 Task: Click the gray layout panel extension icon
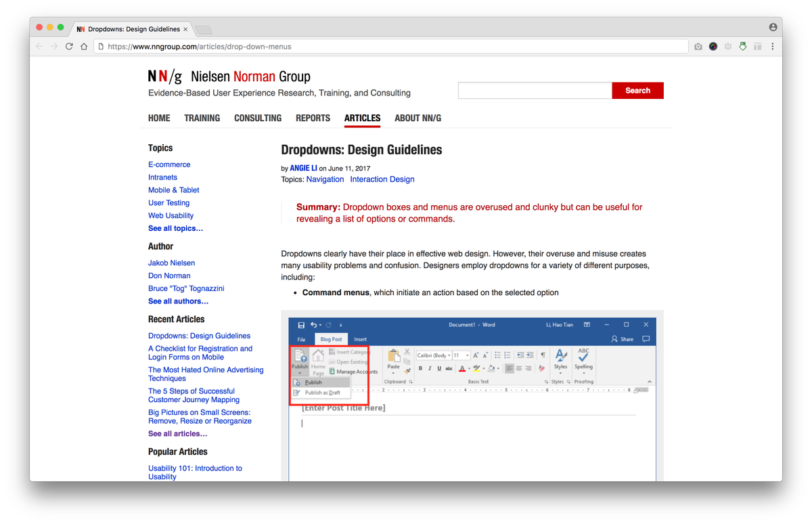[x=758, y=47]
